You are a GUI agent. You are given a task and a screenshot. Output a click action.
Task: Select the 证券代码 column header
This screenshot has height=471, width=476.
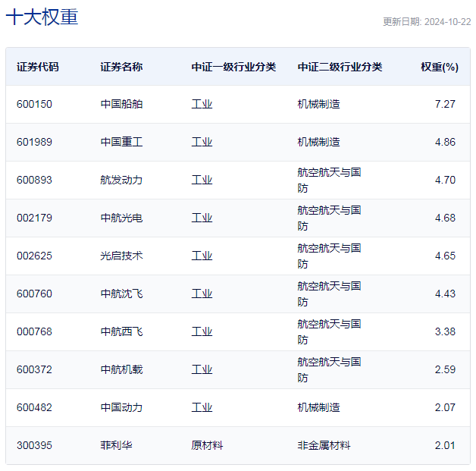point(37,67)
